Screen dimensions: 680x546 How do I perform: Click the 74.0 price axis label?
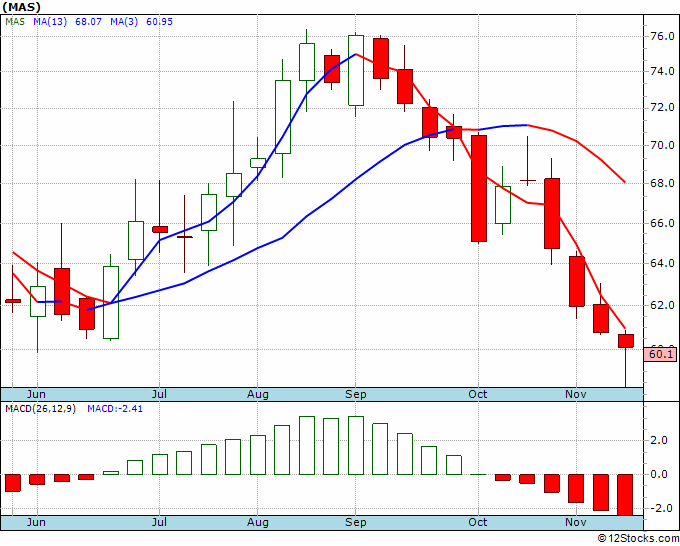coord(662,71)
